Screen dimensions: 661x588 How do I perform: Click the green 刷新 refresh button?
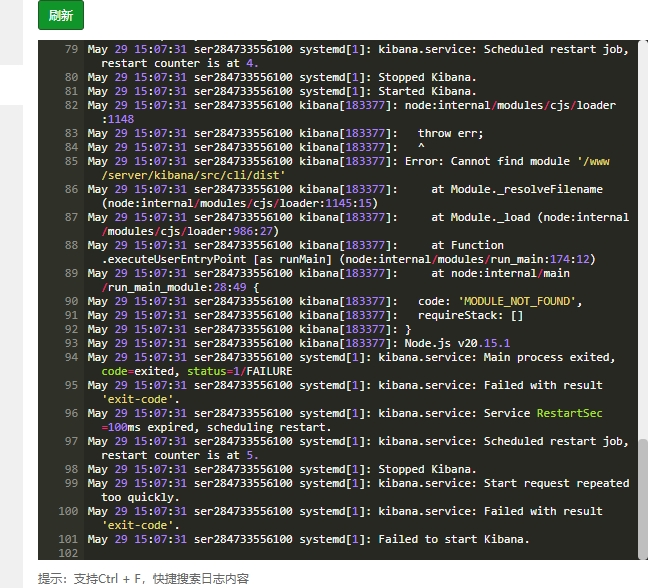(x=61, y=15)
